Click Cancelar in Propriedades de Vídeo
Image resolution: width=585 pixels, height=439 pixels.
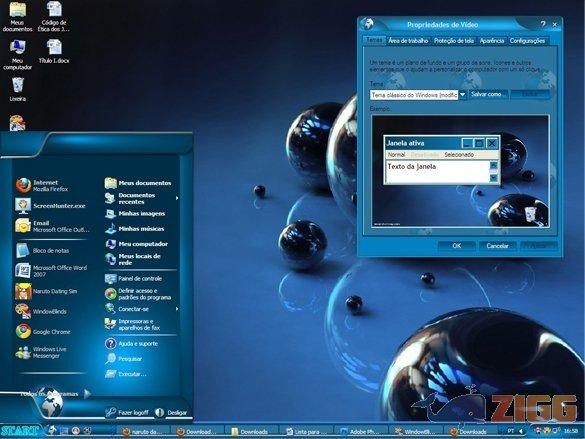tap(497, 246)
